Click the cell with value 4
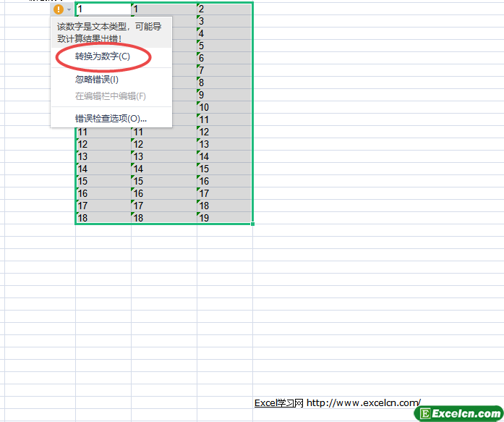The height and width of the screenshot is (422, 504). click(224, 33)
